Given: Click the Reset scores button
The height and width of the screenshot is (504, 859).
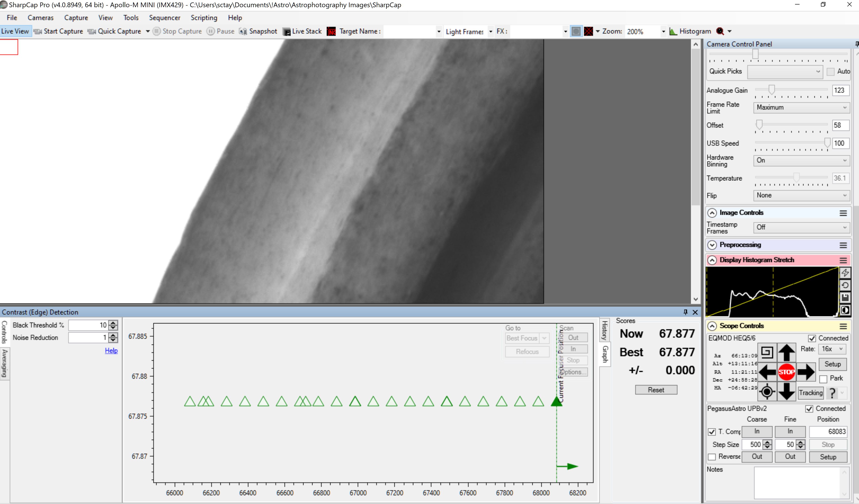Looking at the screenshot, I should click(656, 390).
